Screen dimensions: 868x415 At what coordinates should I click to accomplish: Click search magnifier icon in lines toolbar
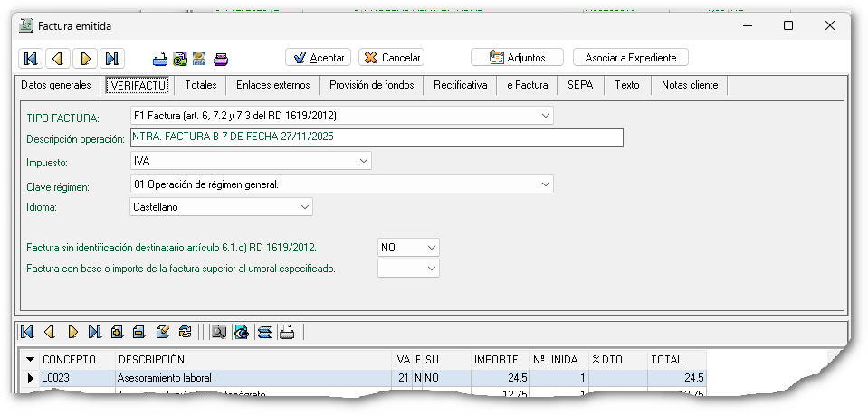(218, 333)
